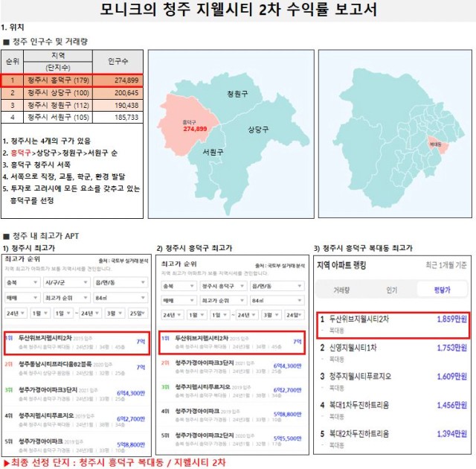This screenshot has width=476, height=469.
Task: Open 두산위브지웰시티2차 in 흥덕구 최고가 list
Action: point(232,342)
